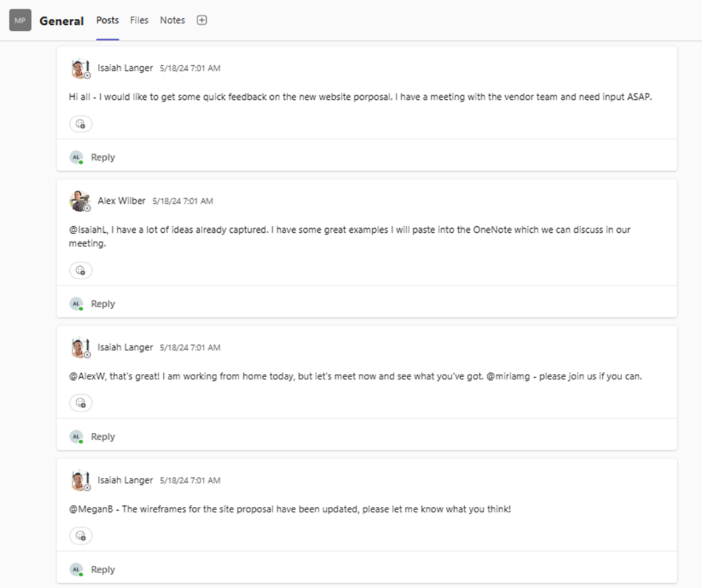Add a reaction to the wireframes update post
The image size is (702, 588).
pyautogui.click(x=80, y=536)
